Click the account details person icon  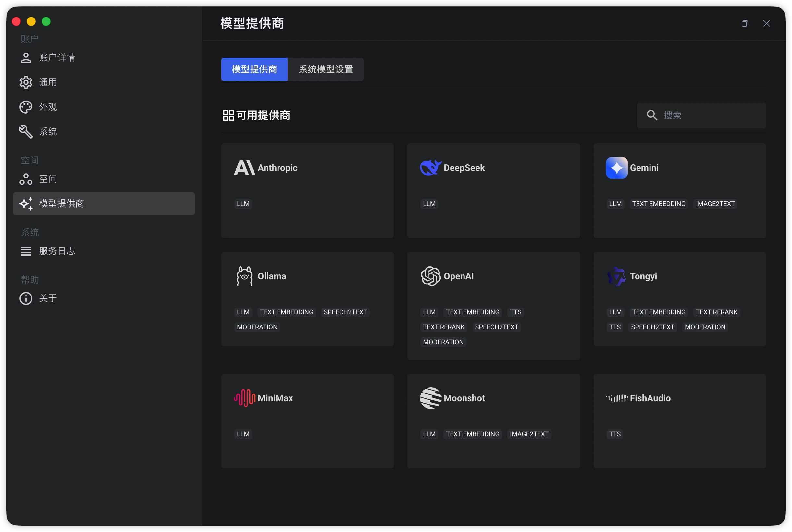click(26, 58)
